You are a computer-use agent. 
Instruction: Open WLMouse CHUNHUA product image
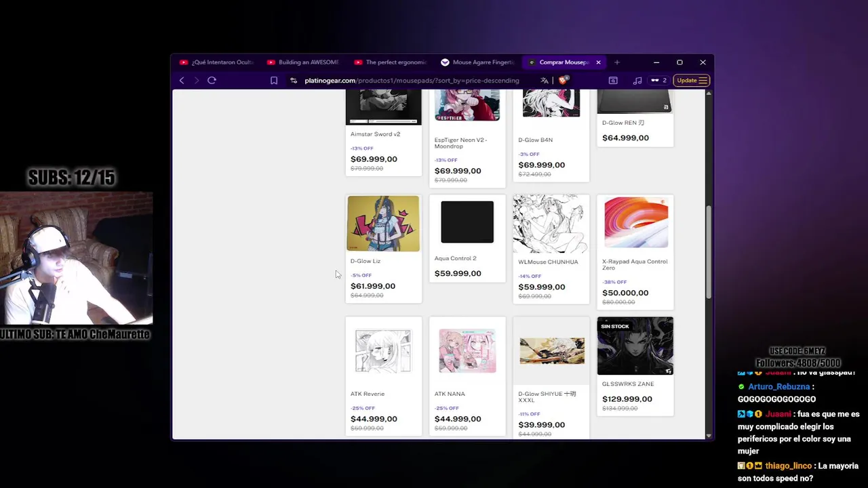point(551,224)
